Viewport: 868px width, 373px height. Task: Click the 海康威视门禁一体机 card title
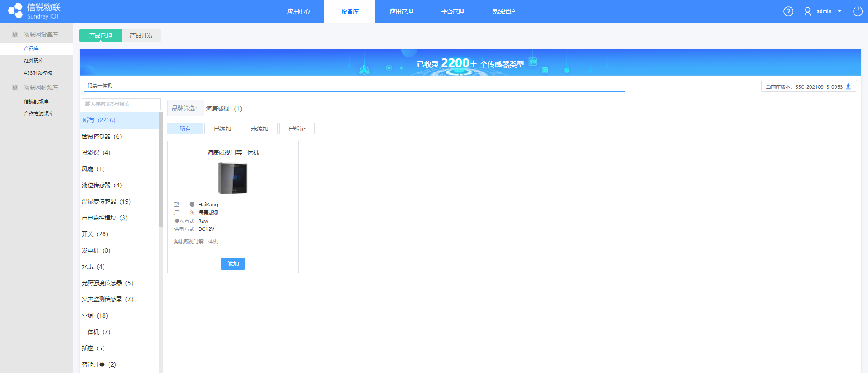click(233, 153)
